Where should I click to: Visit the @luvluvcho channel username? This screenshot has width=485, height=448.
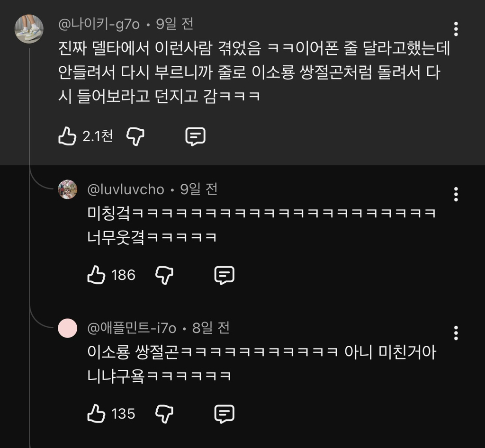126,190
